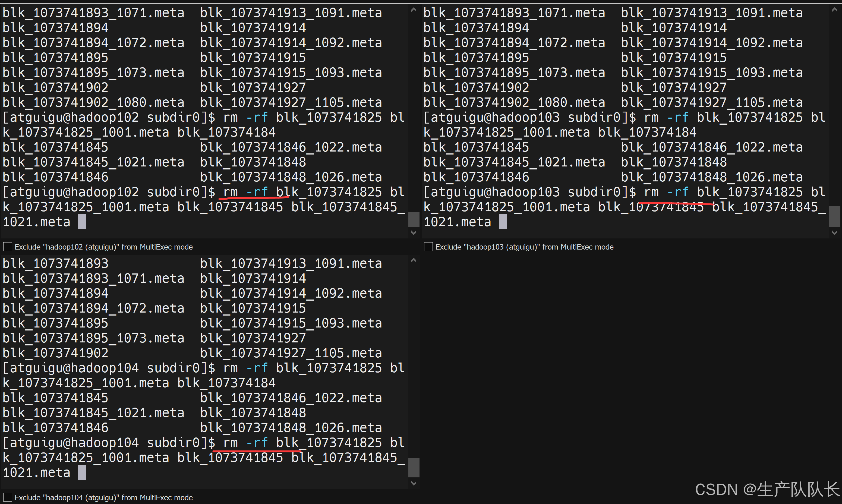Click the block cursor in the hadoop102 terminal
The image size is (842, 504).
[x=82, y=222]
